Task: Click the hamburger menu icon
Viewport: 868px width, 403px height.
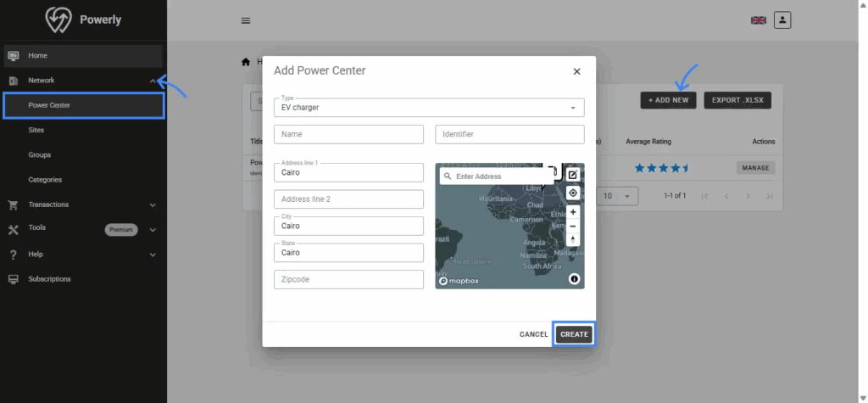Action: [x=246, y=20]
